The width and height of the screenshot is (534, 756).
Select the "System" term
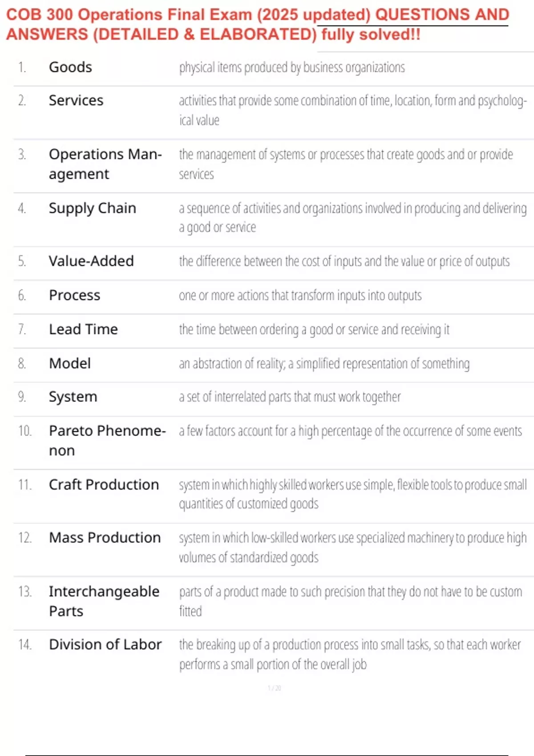point(73,397)
